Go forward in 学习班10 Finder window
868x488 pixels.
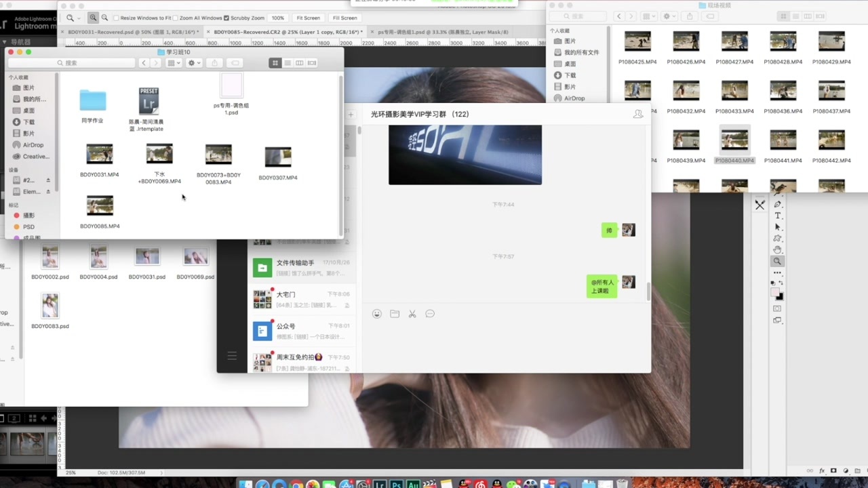[155, 62]
